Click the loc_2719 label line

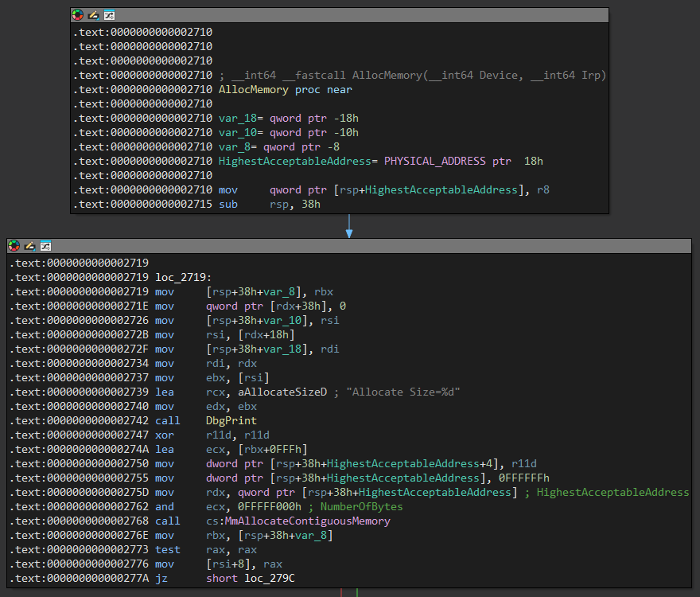click(182, 277)
